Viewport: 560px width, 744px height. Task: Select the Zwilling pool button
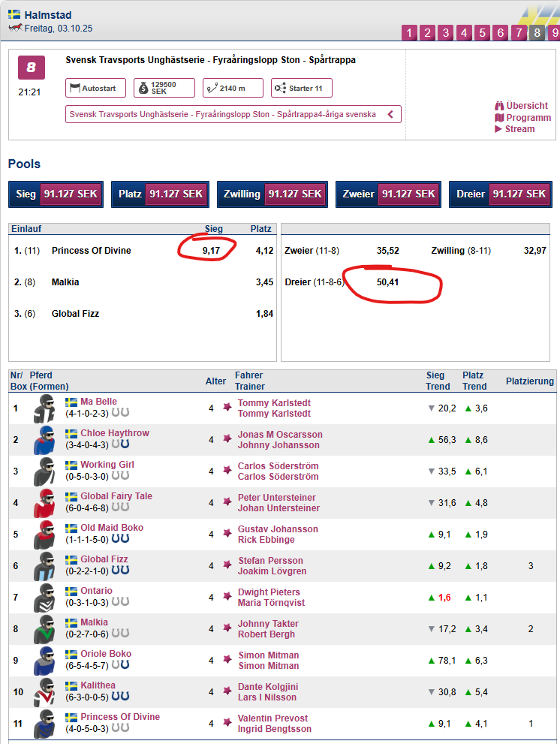(x=272, y=194)
